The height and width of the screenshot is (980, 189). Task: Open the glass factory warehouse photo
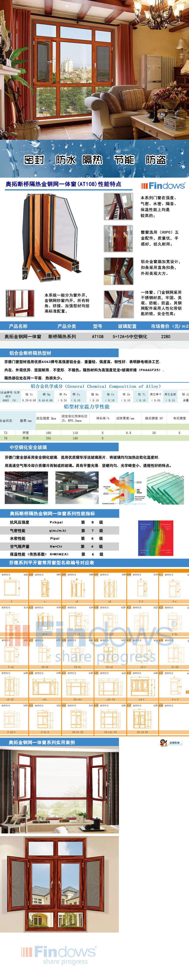tap(26, 488)
